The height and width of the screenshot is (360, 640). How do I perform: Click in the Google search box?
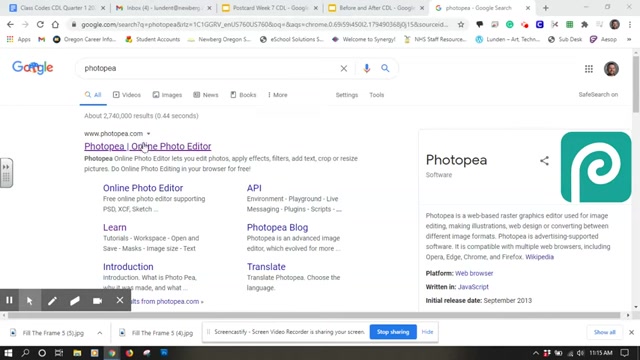(208, 68)
